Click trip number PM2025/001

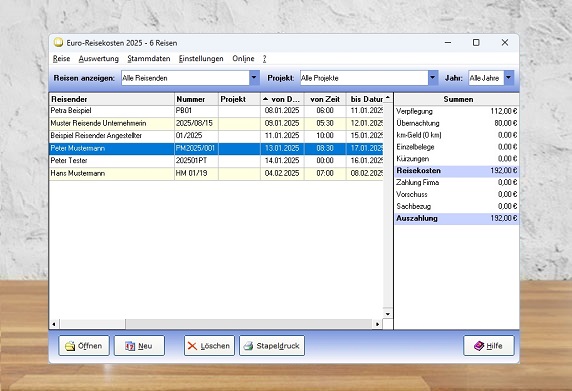[x=195, y=148]
